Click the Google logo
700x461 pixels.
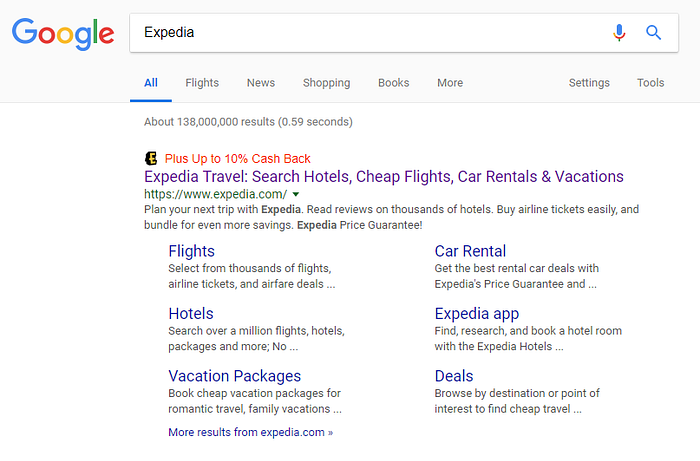coord(63,34)
